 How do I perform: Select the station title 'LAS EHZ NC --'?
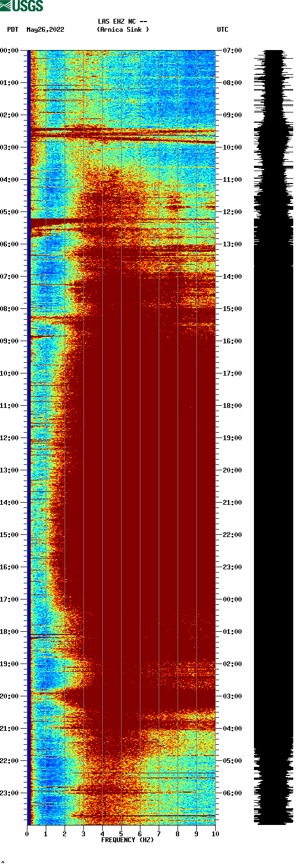123,22
